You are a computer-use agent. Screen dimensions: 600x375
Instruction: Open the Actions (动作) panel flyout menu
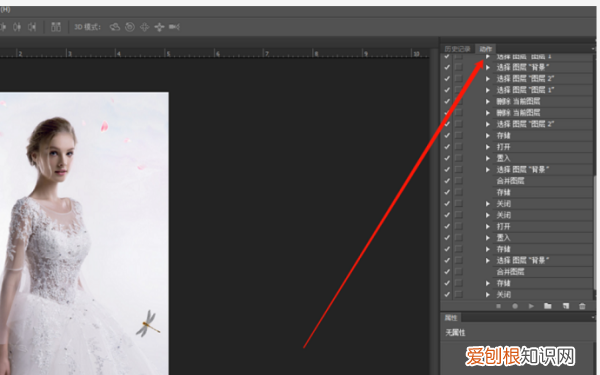tap(593, 49)
